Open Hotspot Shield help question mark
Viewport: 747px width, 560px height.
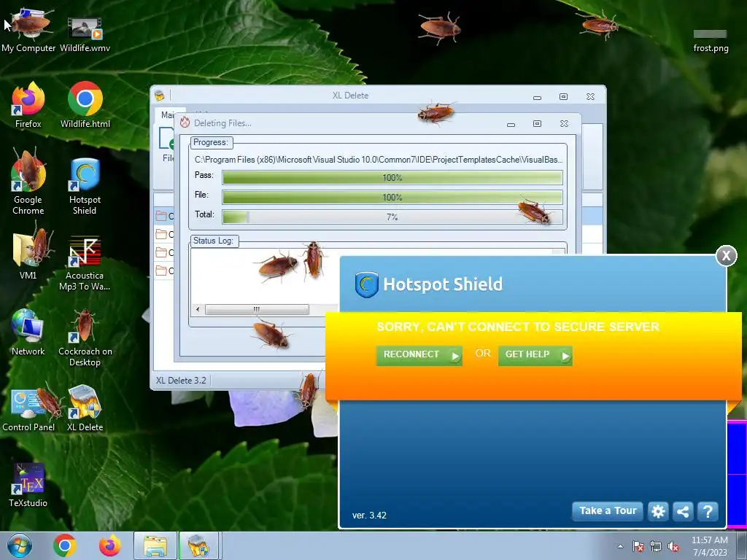click(x=708, y=511)
